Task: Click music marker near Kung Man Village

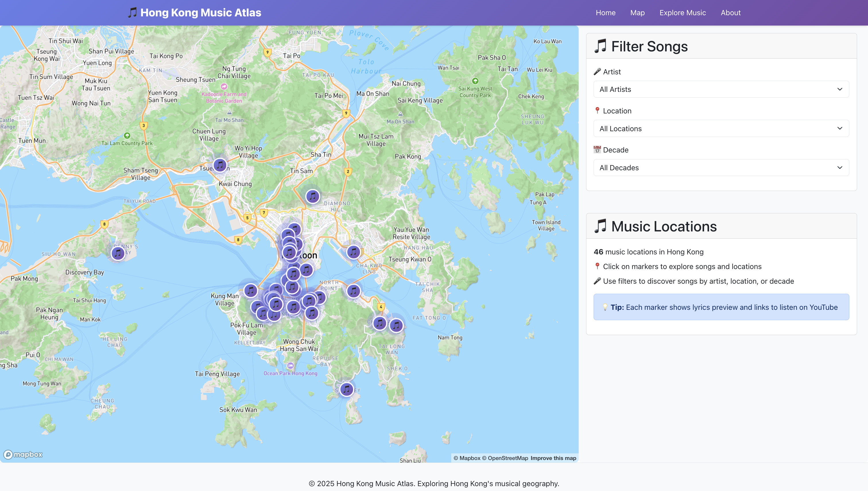Action: pyautogui.click(x=251, y=290)
